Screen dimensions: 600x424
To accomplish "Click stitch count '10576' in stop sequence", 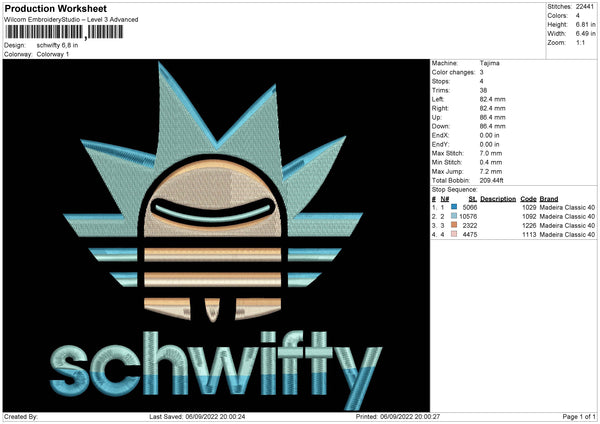I will [468, 217].
